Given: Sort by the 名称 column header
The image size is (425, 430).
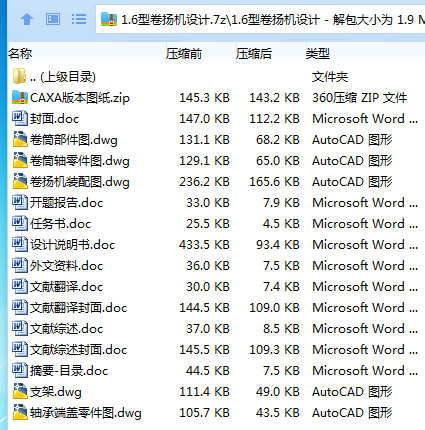Looking at the screenshot, I should (20, 53).
